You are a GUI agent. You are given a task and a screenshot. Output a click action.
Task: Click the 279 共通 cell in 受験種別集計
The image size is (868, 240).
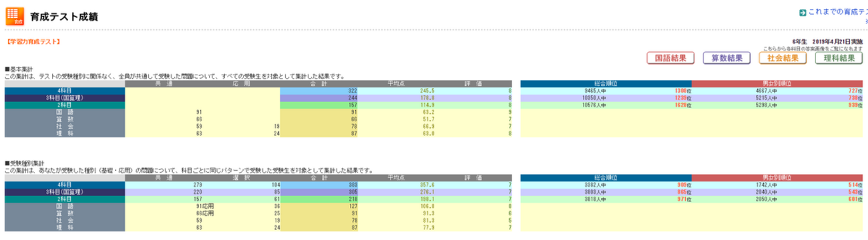pyautogui.click(x=164, y=184)
